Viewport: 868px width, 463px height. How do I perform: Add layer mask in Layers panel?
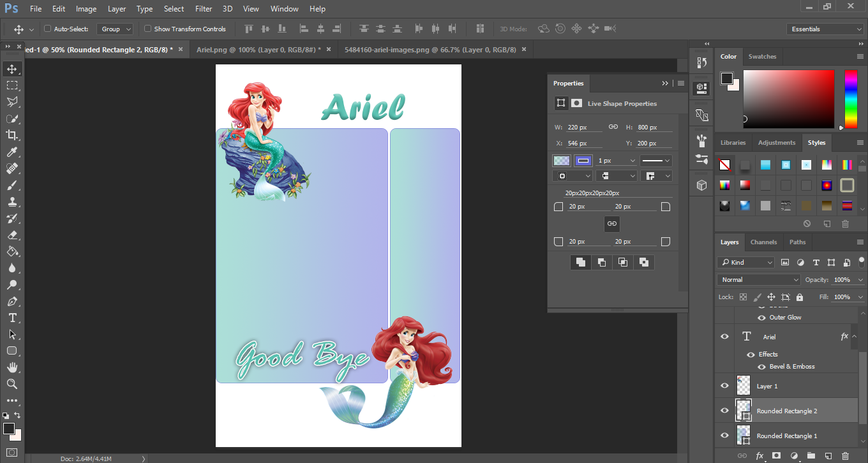coord(777,456)
